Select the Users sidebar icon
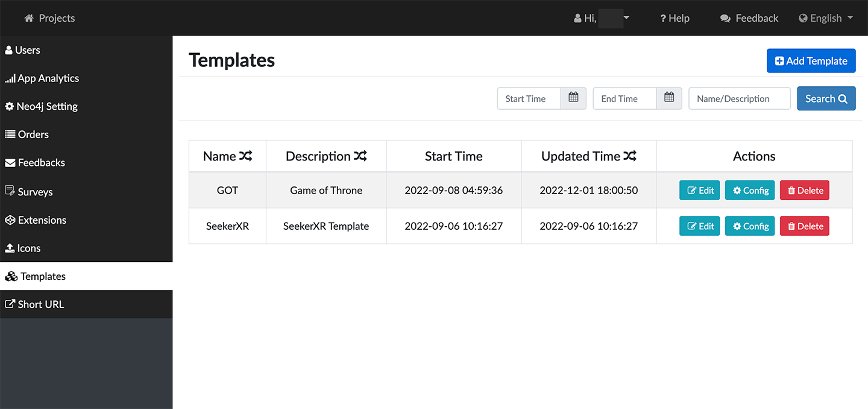868x409 pixels. click(8, 49)
